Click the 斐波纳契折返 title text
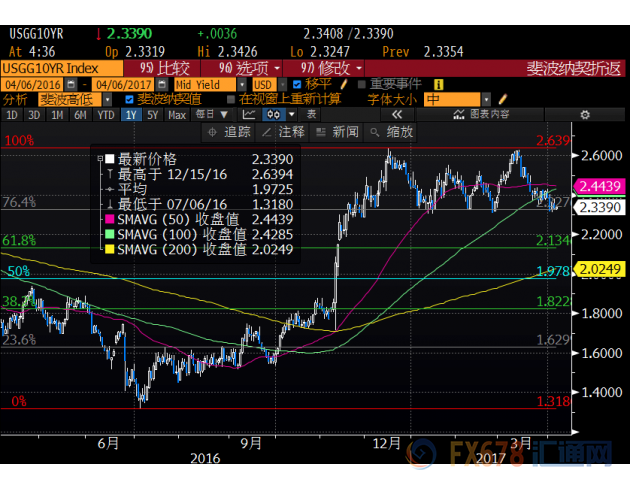Screen dimensions: 630x490 coord(574,69)
